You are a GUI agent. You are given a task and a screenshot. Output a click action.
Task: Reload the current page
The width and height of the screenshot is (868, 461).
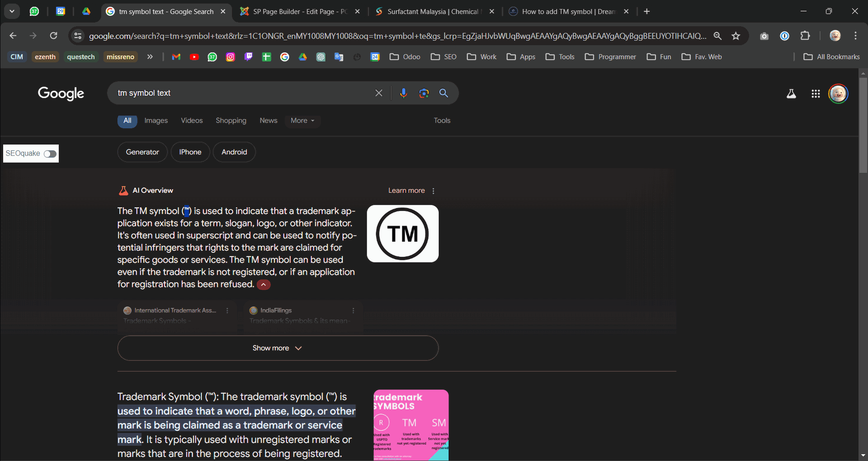[53, 36]
